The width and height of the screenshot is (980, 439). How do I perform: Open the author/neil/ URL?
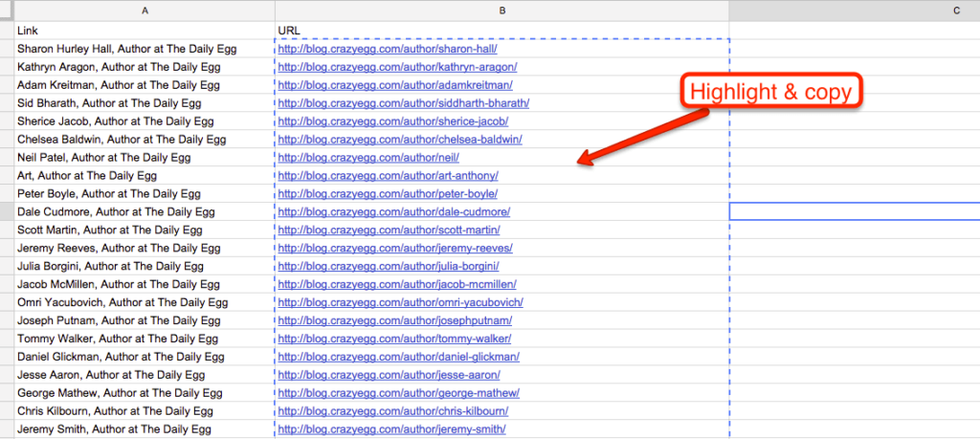368,157
